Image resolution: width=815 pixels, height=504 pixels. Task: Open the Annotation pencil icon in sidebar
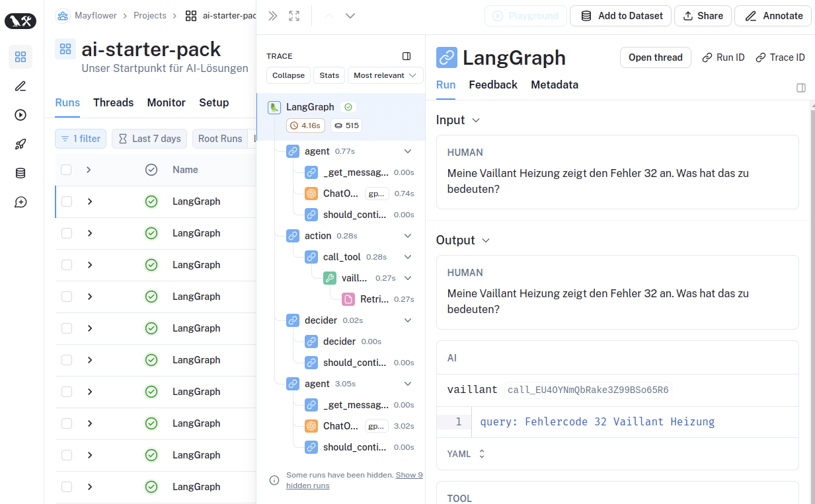[x=20, y=86]
